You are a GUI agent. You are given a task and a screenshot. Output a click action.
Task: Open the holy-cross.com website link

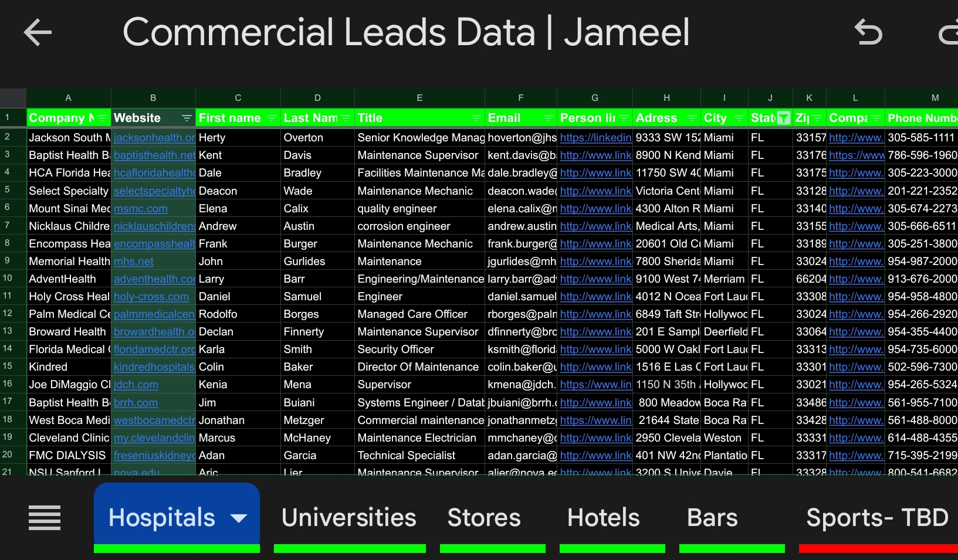click(151, 297)
